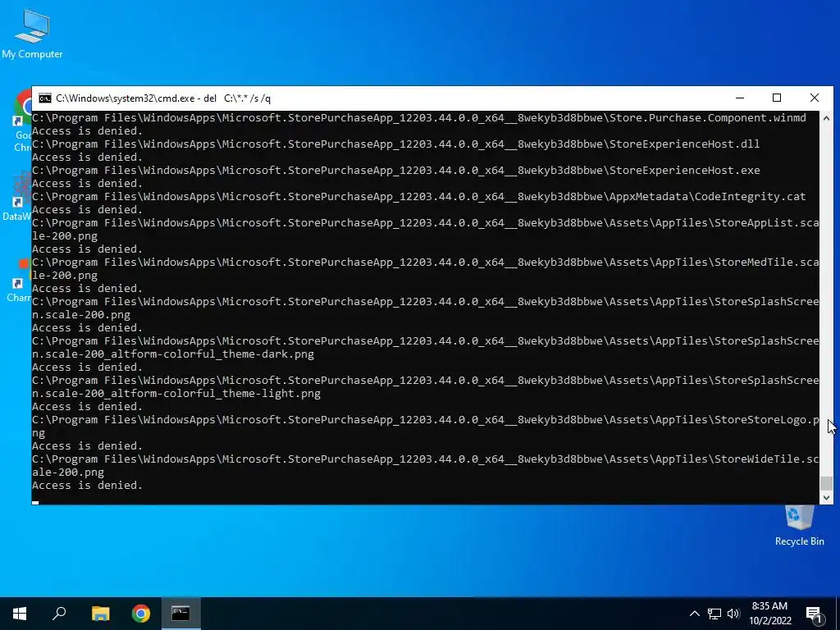Click the line ending with CodeIntegrity.cat

tap(419, 197)
